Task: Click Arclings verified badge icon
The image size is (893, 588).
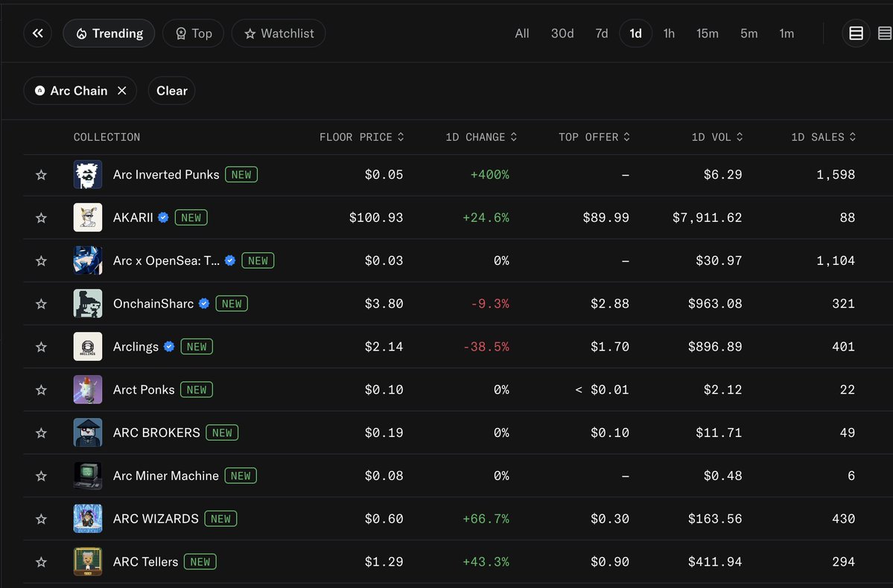Action: point(169,347)
